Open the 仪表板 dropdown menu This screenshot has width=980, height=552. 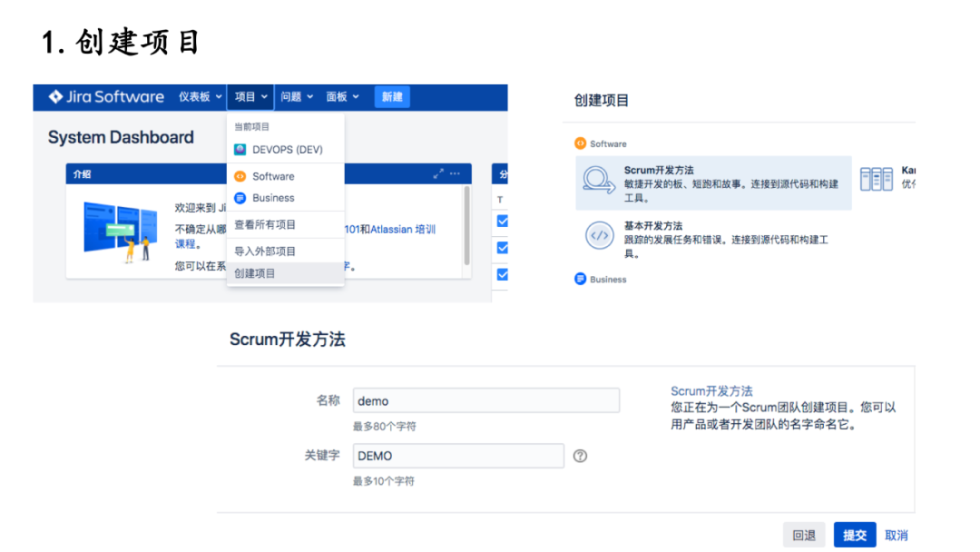click(200, 97)
